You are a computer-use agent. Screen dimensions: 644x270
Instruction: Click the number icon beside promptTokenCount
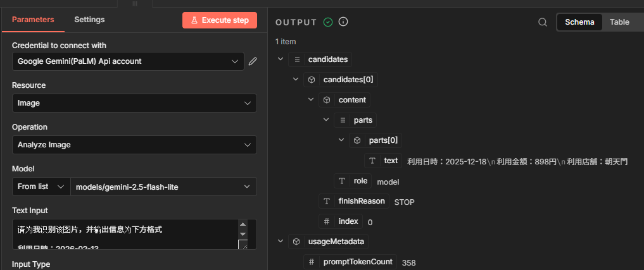pyautogui.click(x=312, y=262)
